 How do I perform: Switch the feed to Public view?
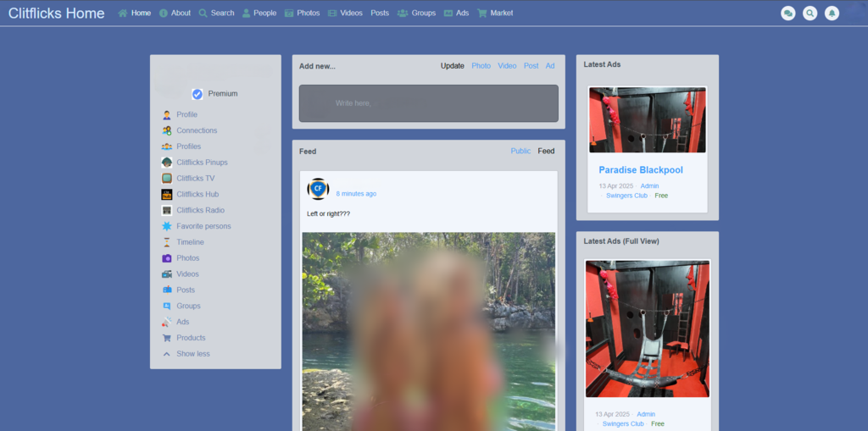[x=520, y=152]
